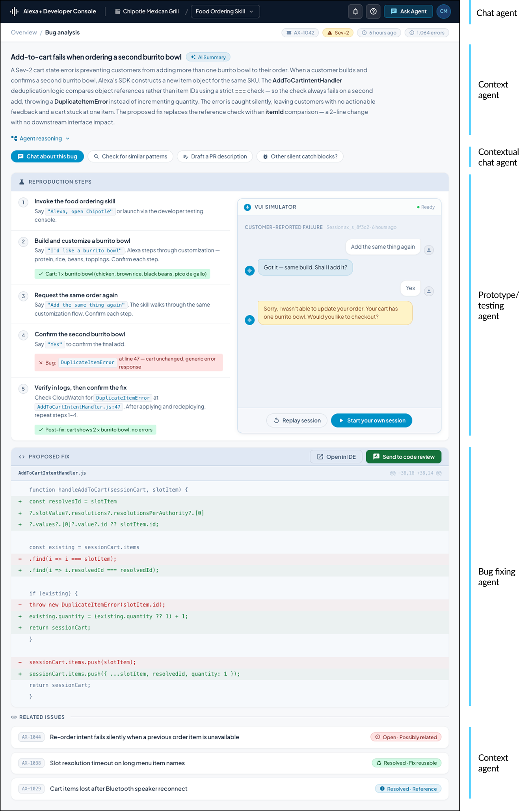The width and height of the screenshot is (532, 811).
Task: Click the notifications bell icon
Action: tap(355, 11)
